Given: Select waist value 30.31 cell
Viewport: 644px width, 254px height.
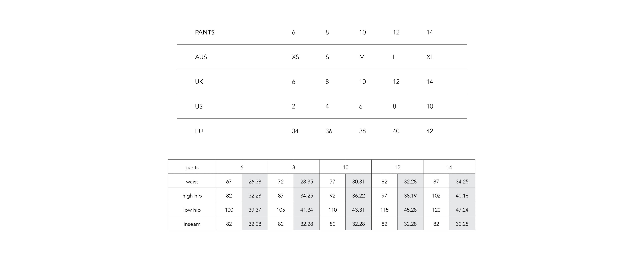Looking at the screenshot, I should pyautogui.click(x=358, y=181).
